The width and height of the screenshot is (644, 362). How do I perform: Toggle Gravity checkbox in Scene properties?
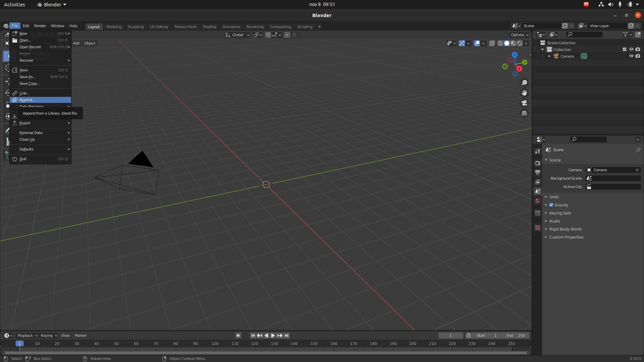coord(551,205)
